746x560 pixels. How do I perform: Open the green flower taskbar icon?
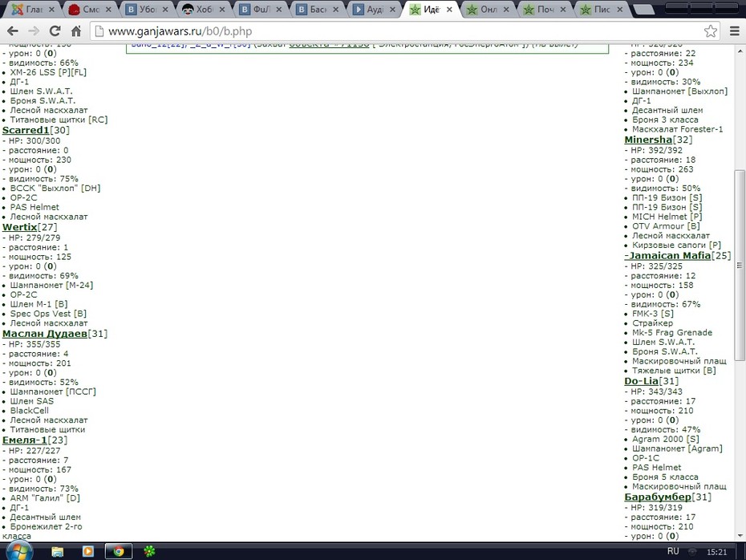[x=149, y=551]
